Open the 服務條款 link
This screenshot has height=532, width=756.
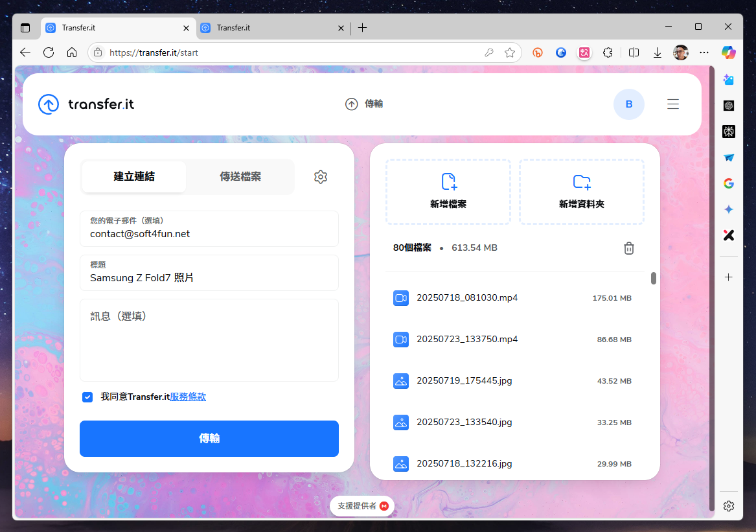point(188,397)
